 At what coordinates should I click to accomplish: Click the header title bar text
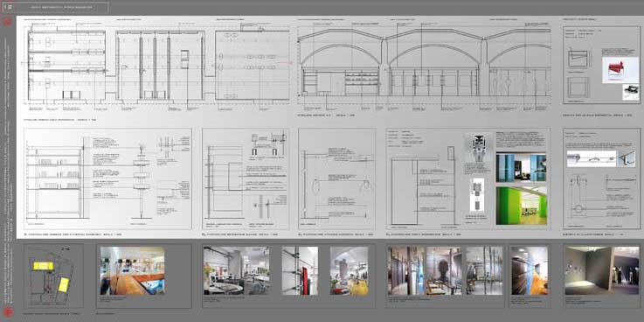coord(62,7)
